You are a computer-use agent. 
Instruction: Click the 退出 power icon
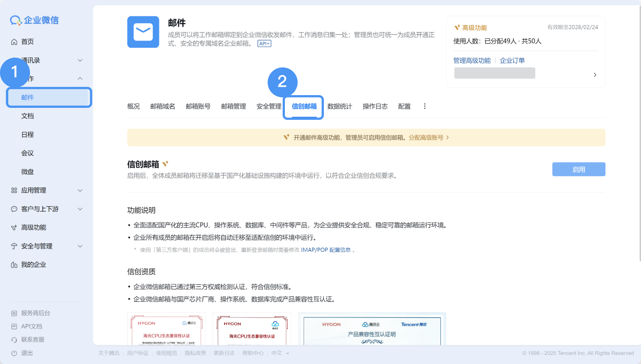pos(14,353)
